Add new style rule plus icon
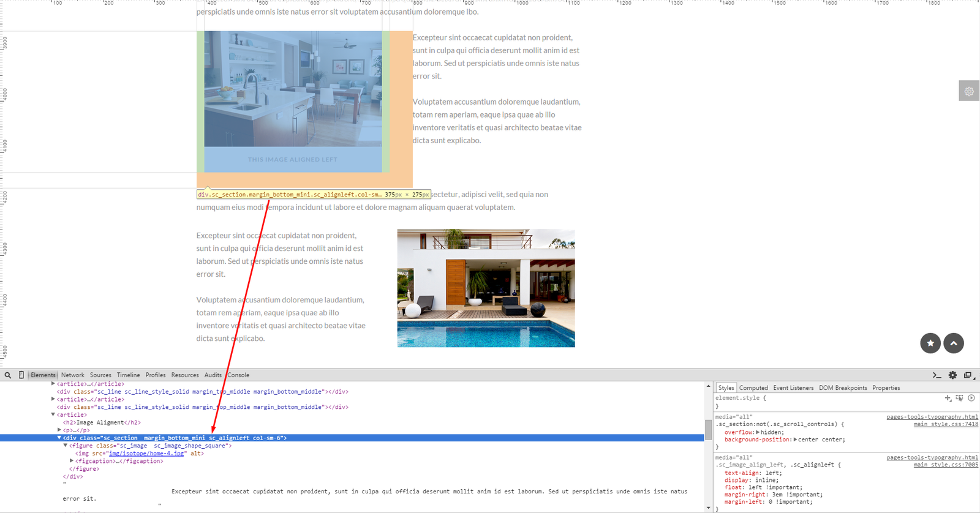This screenshot has height=513, width=980. 948,398
